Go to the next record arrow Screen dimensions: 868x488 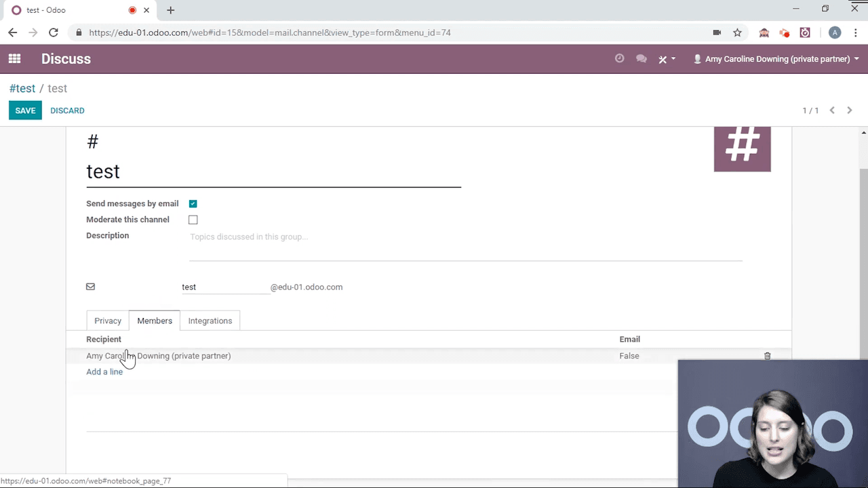pyautogui.click(x=849, y=110)
